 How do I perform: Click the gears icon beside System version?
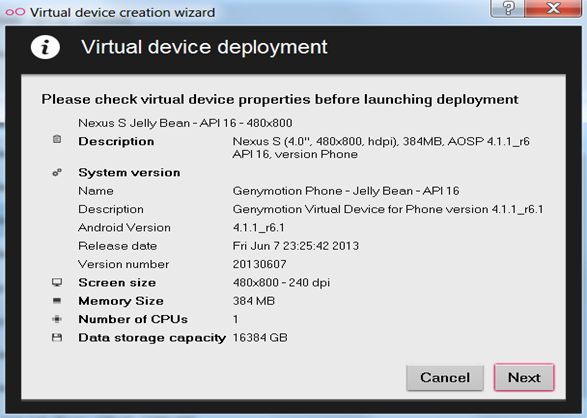57,172
